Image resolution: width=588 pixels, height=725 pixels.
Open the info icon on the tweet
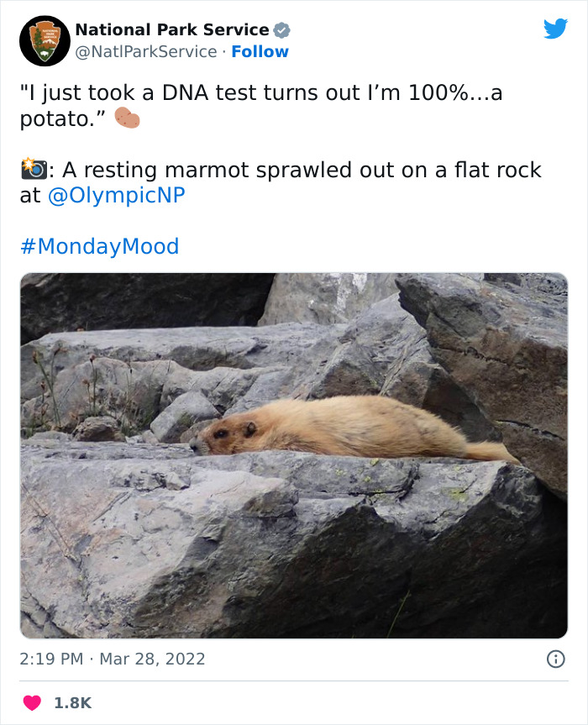coord(557,659)
